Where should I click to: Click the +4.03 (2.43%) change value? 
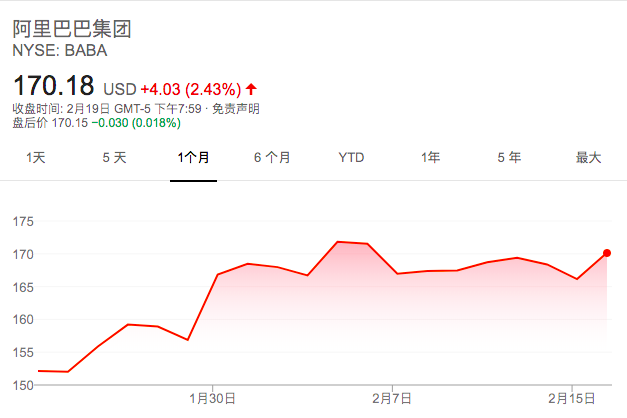pos(191,89)
